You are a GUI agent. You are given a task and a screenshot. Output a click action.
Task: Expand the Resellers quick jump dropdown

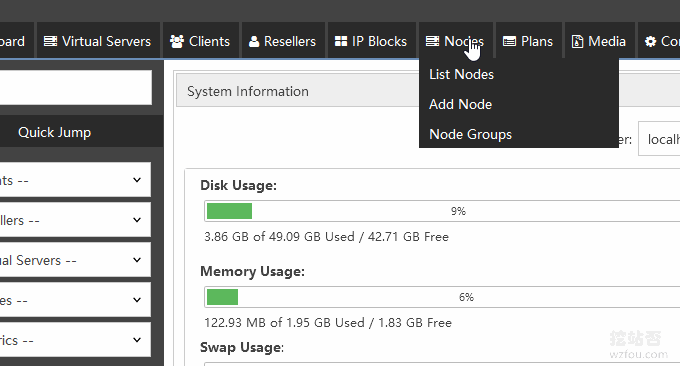(75, 220)
